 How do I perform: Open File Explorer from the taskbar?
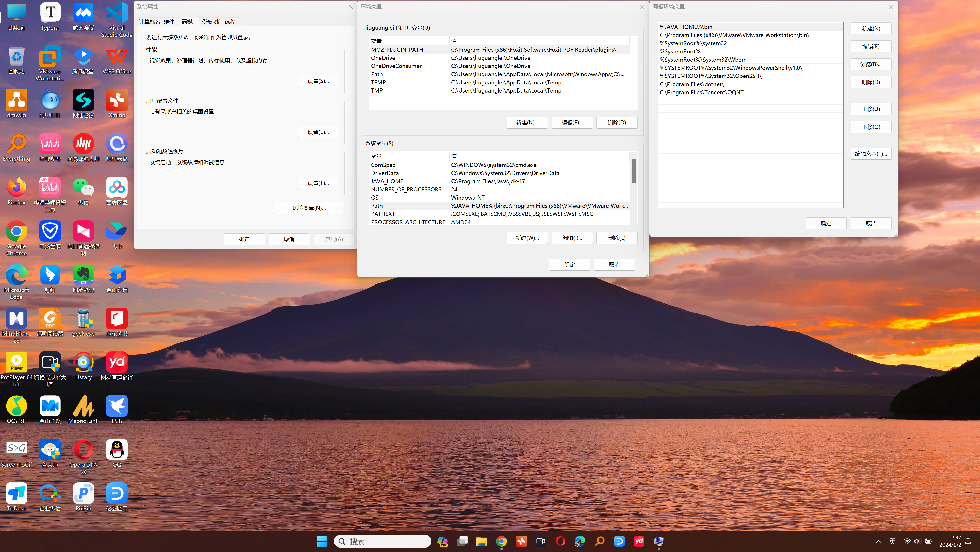click(x=482, y=541)
